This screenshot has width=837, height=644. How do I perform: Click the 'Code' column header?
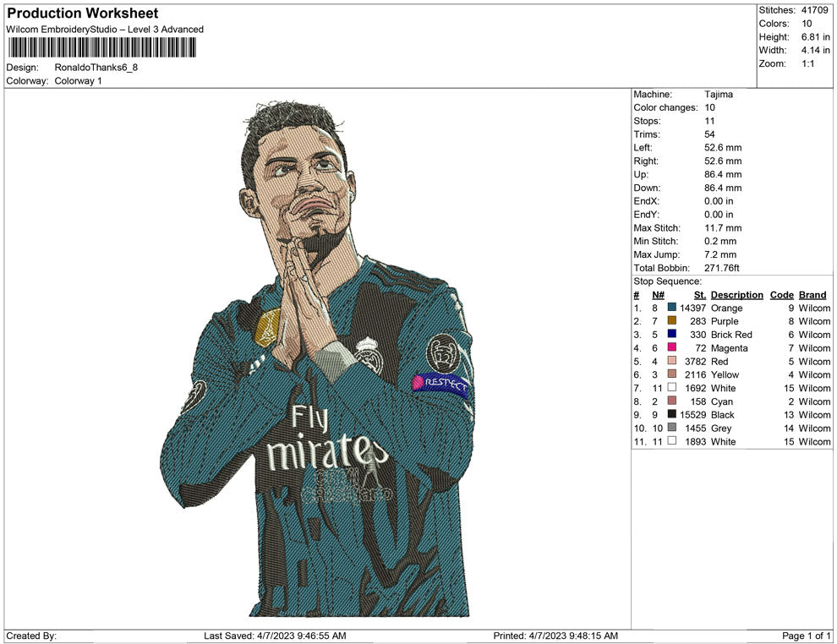click(781, 294)
